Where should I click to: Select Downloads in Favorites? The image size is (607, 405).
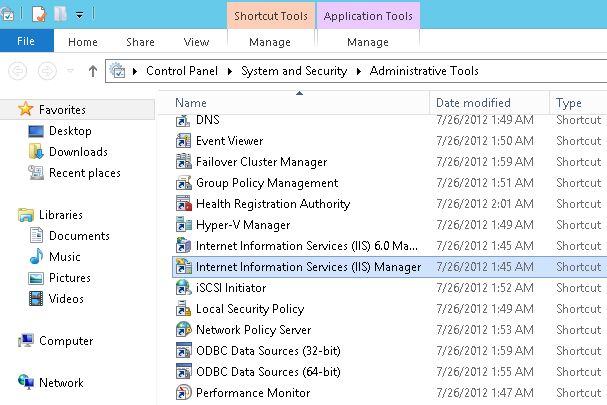[78, 151]
